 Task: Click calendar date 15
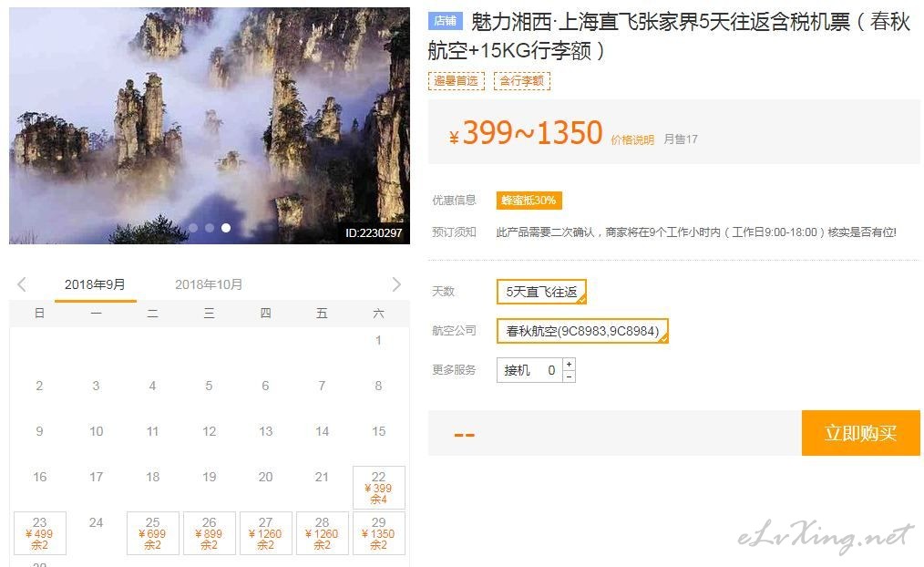click(379, 431)
